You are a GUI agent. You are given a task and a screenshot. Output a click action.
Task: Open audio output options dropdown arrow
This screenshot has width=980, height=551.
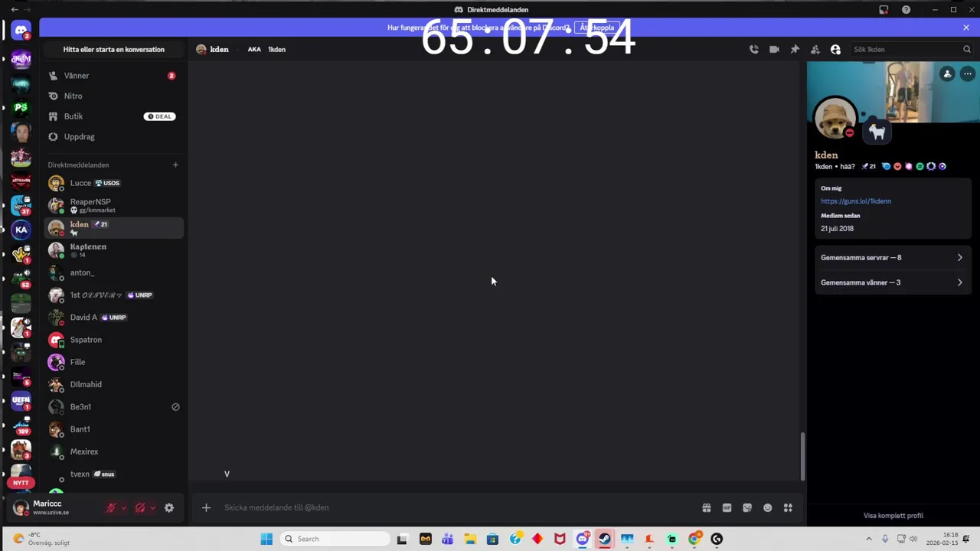pos(152,507)
